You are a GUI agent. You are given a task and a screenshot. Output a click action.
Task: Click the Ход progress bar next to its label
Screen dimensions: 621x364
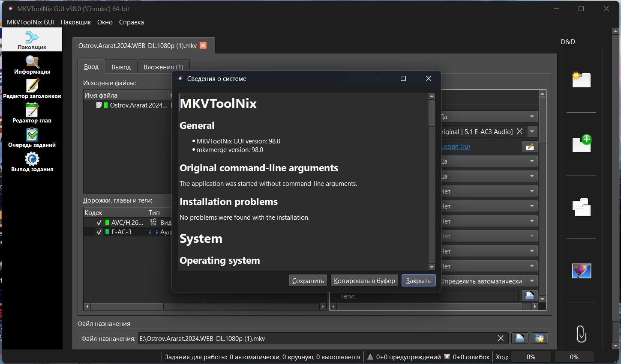(x=531, y=357)
